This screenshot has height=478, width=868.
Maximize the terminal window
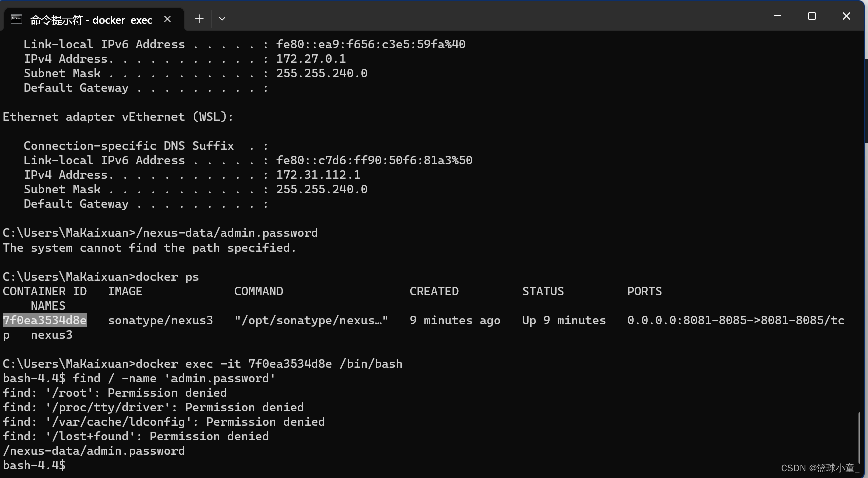coord(812,16)
